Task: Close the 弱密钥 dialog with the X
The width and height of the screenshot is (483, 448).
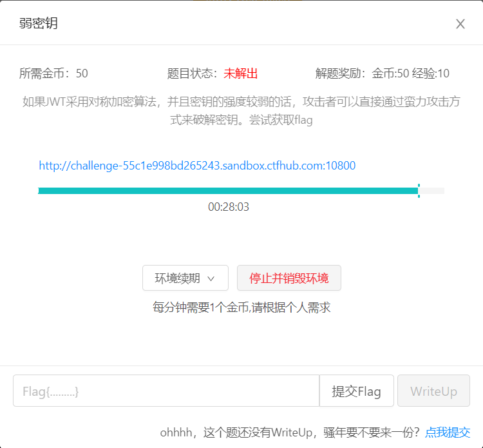Action: tap(460, 24)
